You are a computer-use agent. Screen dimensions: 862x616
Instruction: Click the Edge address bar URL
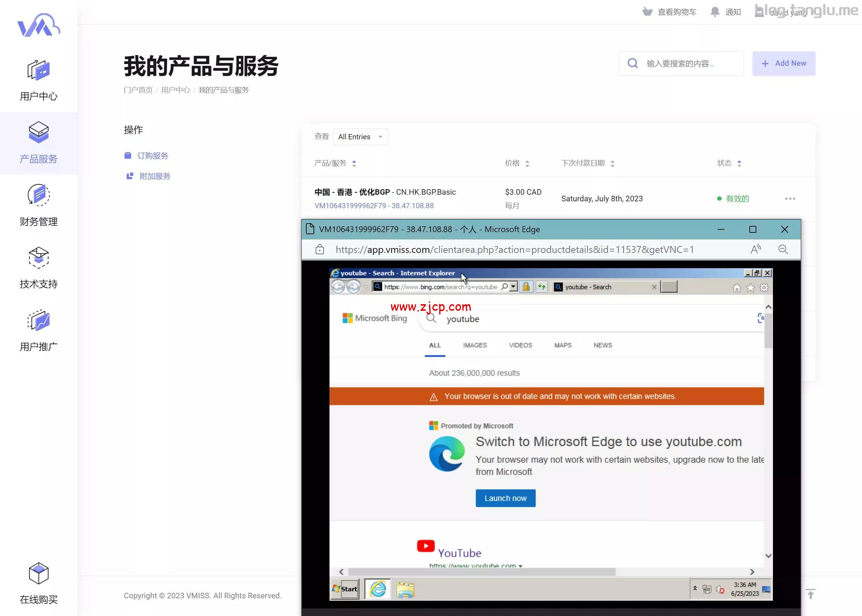514,249
